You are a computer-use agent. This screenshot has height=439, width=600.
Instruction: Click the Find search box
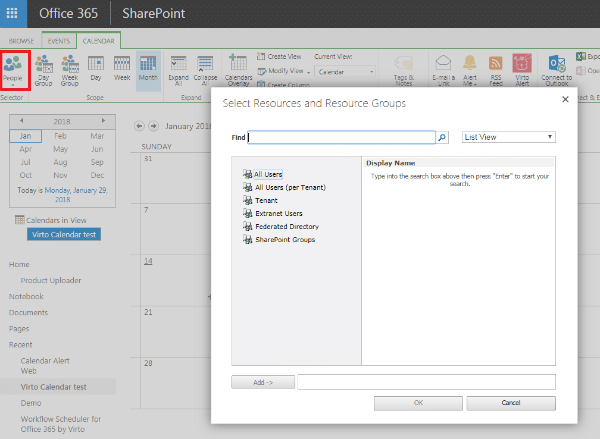click(x=341, y=137)
